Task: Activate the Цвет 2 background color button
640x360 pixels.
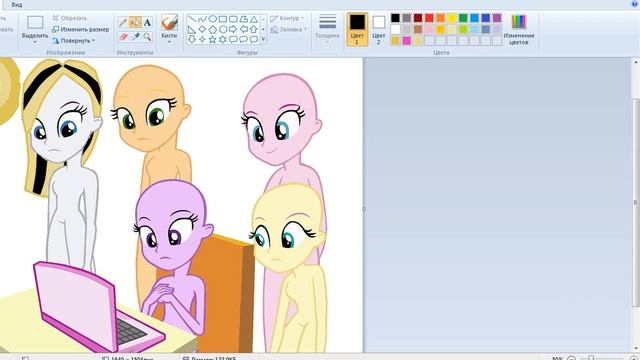Action: click(378, 29)
